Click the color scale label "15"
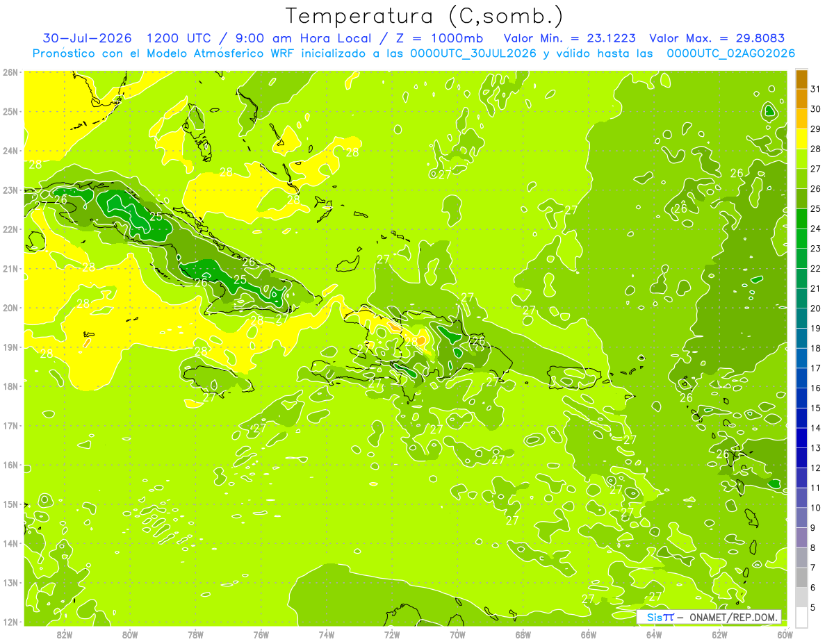Viewport: 834px width, 644px height. click(816, 408)
